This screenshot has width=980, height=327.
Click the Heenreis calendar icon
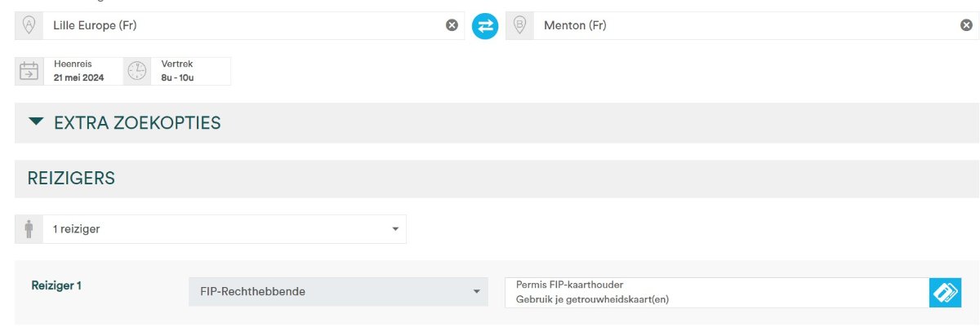29,71
